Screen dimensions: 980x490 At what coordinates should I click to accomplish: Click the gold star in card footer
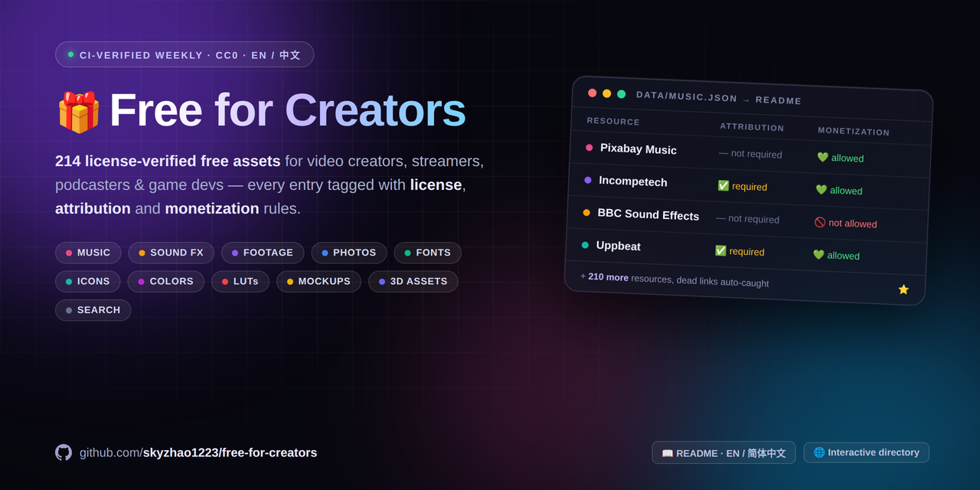(x=903, y=289)
